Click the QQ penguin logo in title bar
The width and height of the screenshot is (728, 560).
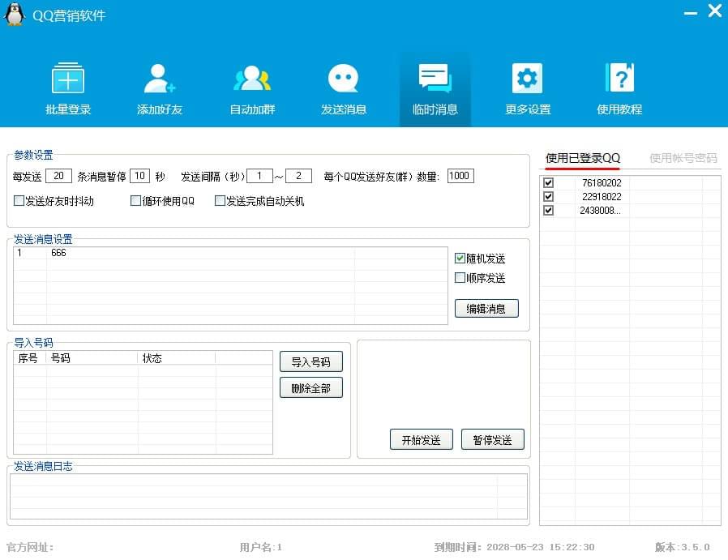(x=15, y=15)
